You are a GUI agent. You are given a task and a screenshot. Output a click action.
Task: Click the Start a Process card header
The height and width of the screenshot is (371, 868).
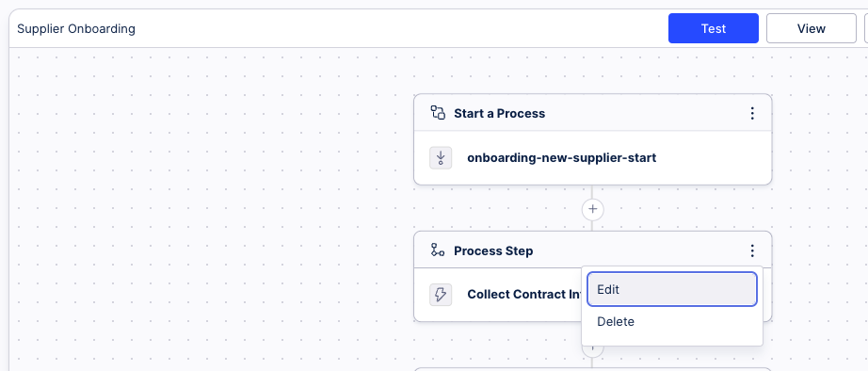point(592,113)
